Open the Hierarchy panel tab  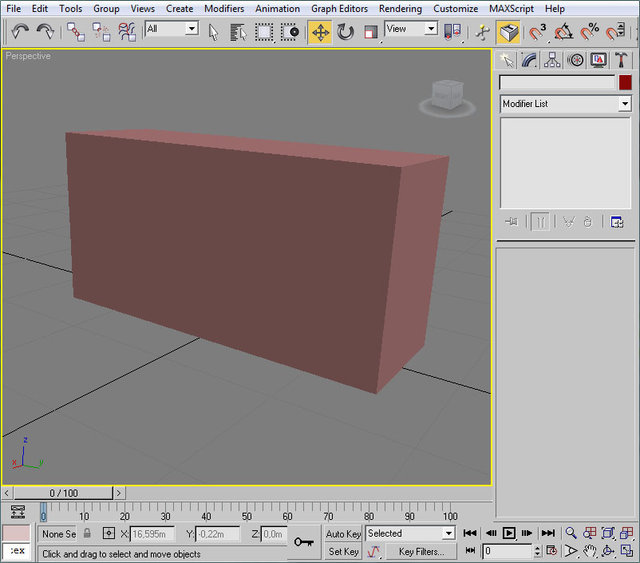tap(552, 60)
